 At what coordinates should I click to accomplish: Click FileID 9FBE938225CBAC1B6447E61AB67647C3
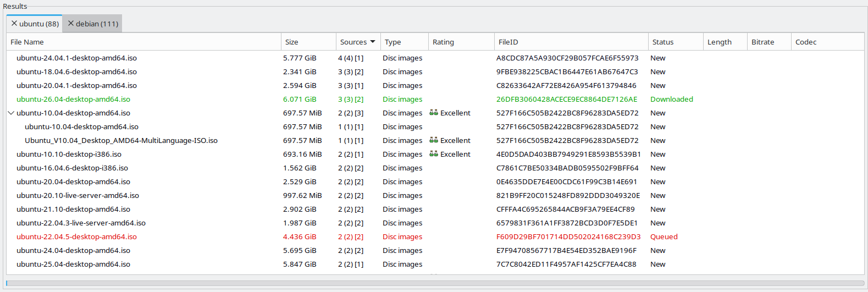567,71
